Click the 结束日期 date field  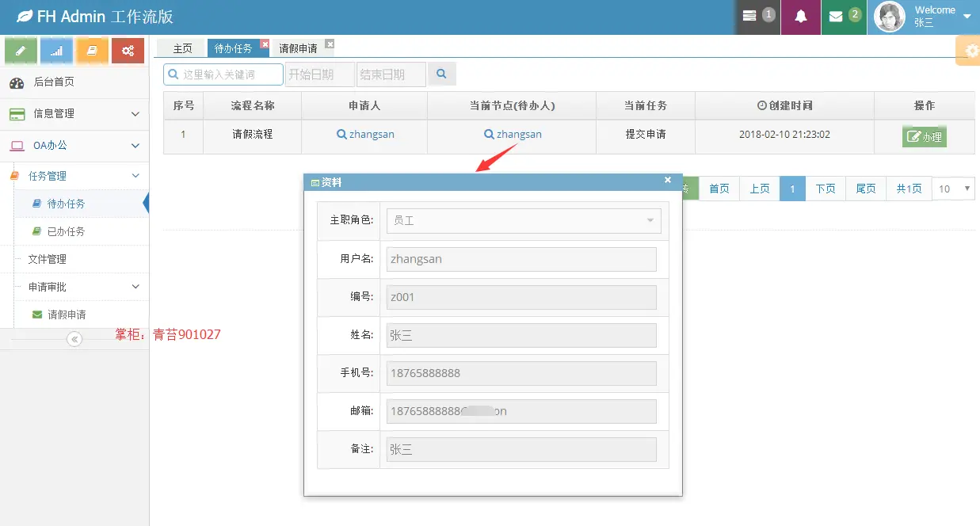tap(391, 74)
